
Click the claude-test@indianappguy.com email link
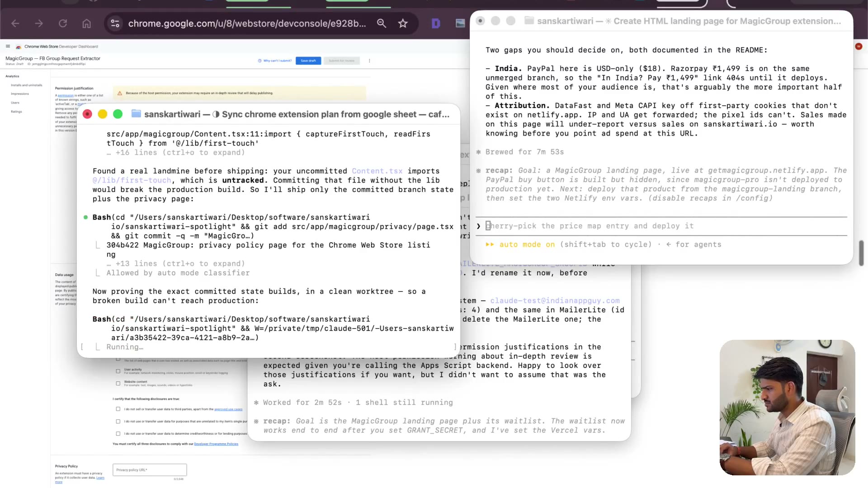click(x=555, y=300)
